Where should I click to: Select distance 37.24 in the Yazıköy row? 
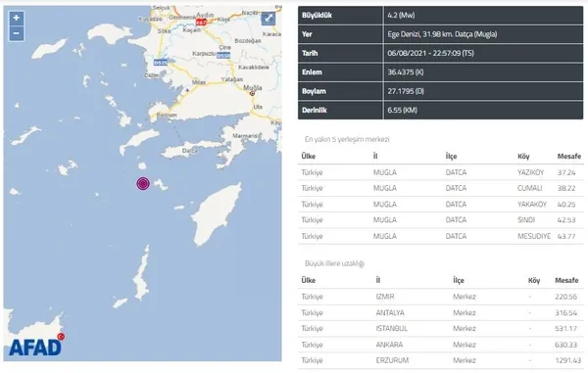566,172
